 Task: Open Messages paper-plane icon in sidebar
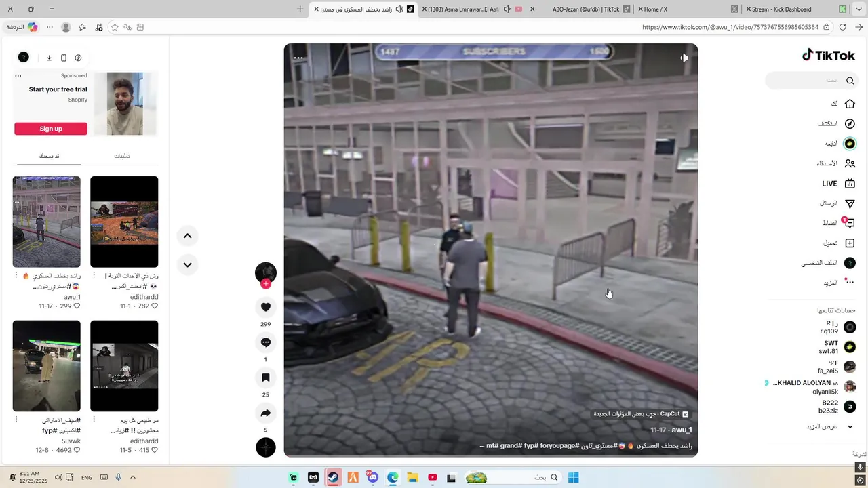(850, 203)
